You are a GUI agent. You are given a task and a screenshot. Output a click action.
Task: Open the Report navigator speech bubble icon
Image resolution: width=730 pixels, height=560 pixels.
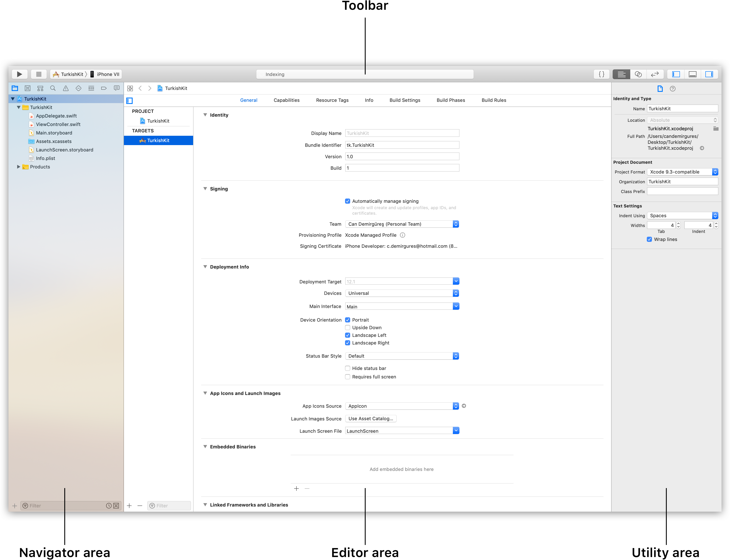116,88
